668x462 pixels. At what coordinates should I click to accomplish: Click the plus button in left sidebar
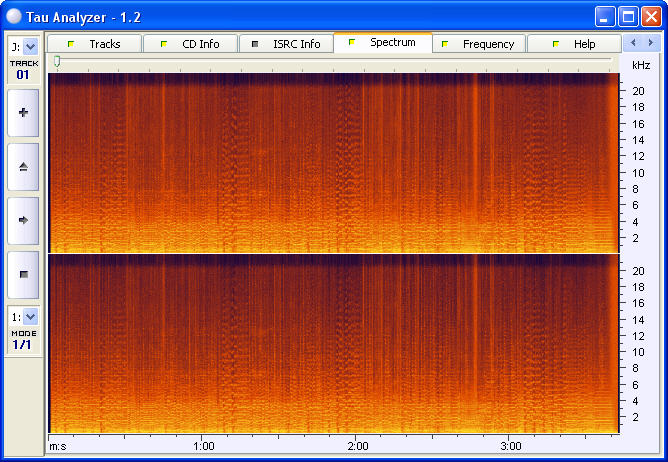[x=23, y=113]
